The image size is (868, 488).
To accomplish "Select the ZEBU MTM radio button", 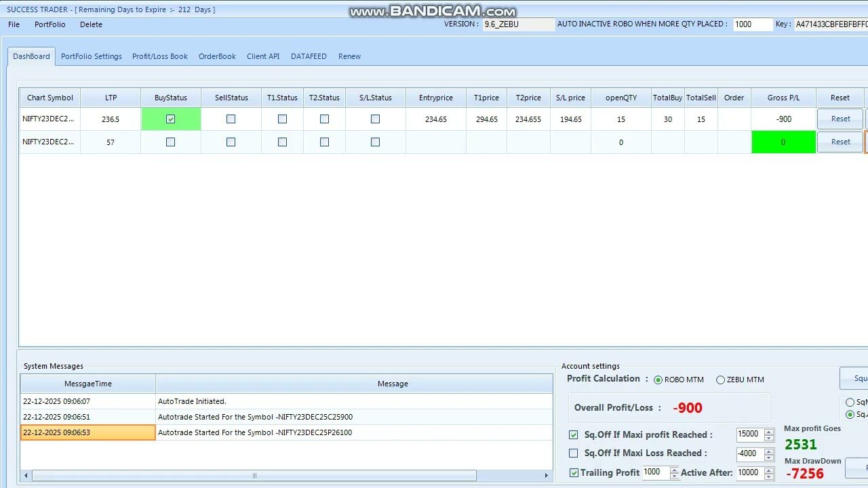I will coord(720,380).
